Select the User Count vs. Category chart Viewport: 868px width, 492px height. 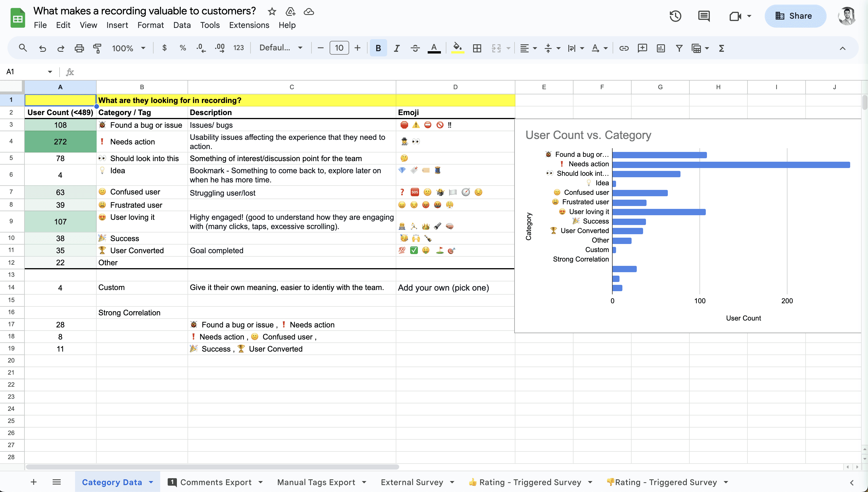click(x=688, y=226)
